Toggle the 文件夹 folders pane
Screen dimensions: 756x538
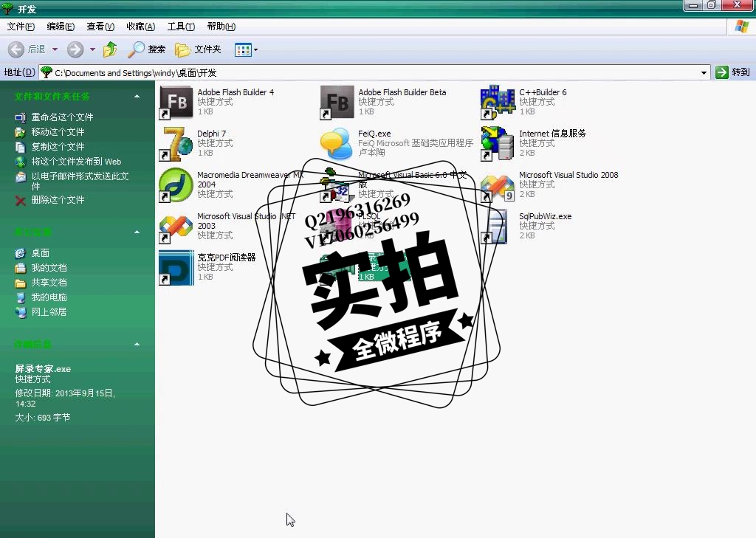click(198, 49)
